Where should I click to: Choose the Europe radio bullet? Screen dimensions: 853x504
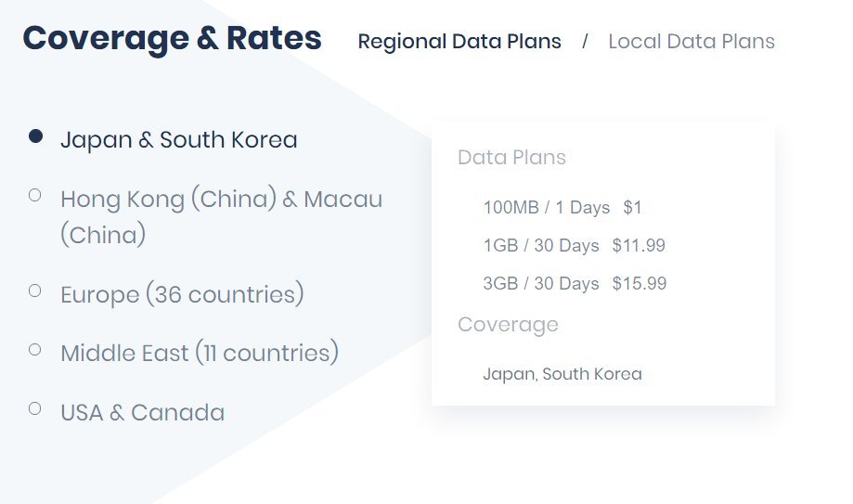click(35, 291)
